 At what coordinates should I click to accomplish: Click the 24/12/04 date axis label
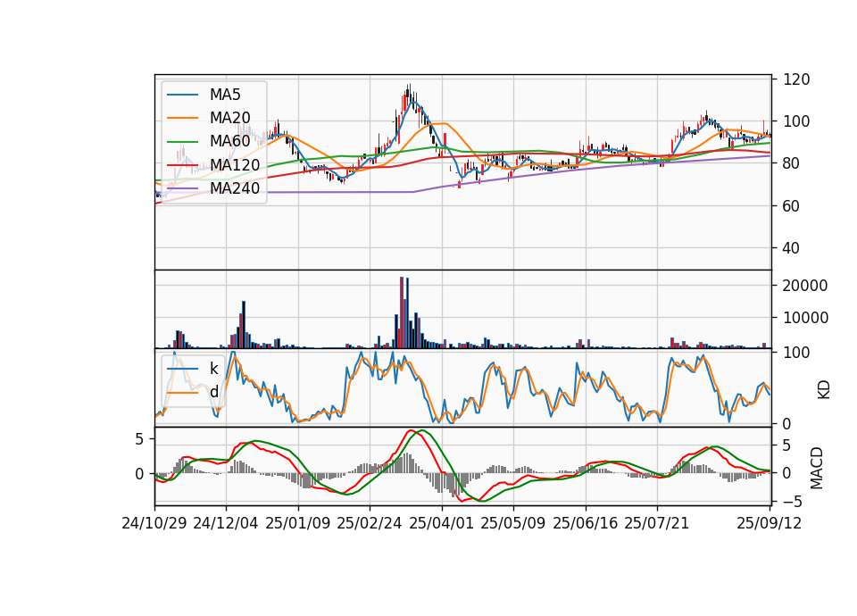(x=226, y=524)
